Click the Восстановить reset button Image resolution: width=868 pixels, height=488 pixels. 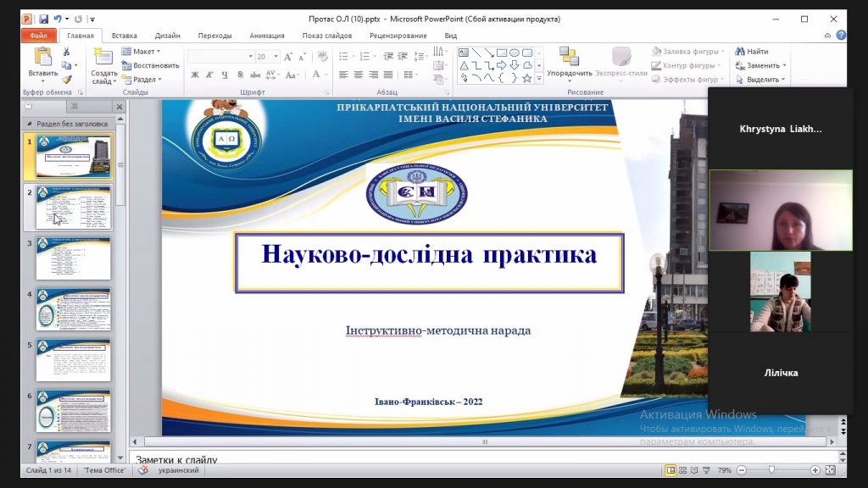pyautogui.click(x=151, y=65)
